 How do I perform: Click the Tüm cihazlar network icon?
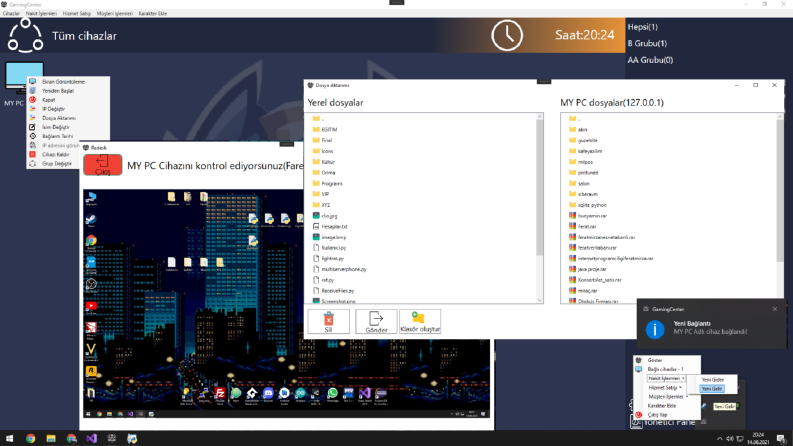pos(25,35)
